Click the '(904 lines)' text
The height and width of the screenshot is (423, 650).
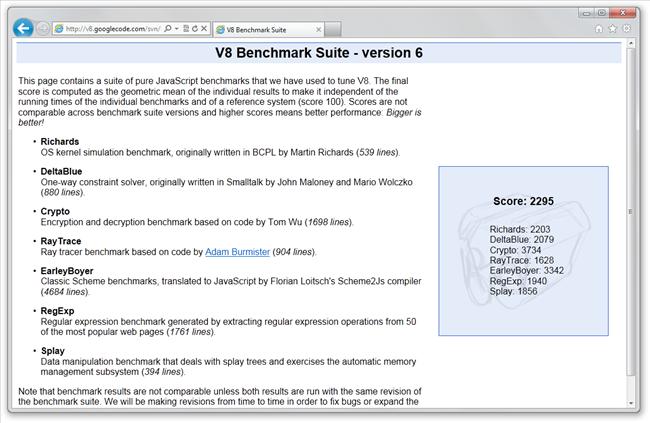pos(294,252)
